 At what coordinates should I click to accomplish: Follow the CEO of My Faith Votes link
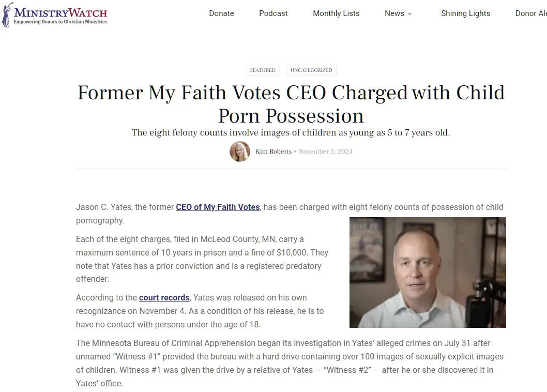click(218, 207)
